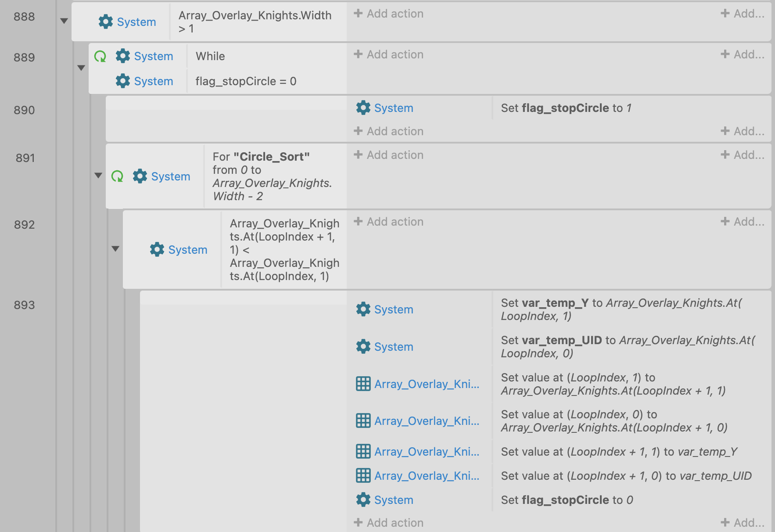Click System gear icon in event 888 condition
The width and height of the screenshot is (775, 532).
coord(105,22)
